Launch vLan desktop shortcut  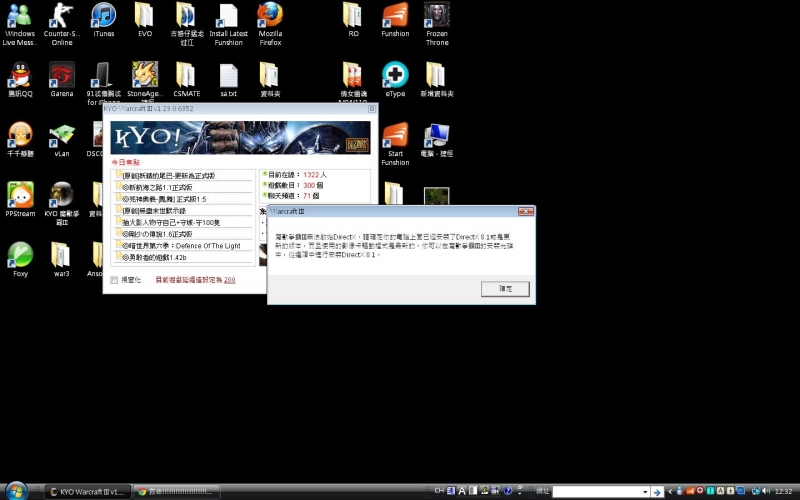pos(62,139)
